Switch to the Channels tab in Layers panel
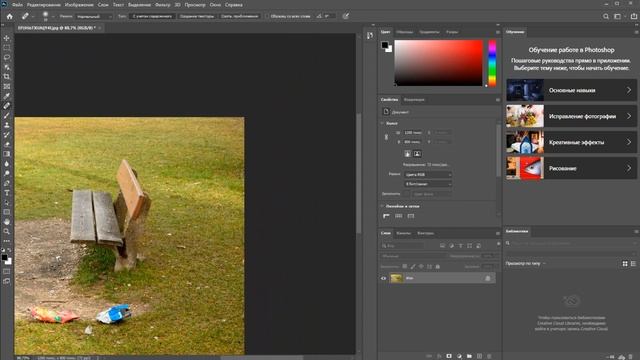Screen dimensions: 640x360 coord(403,233)
